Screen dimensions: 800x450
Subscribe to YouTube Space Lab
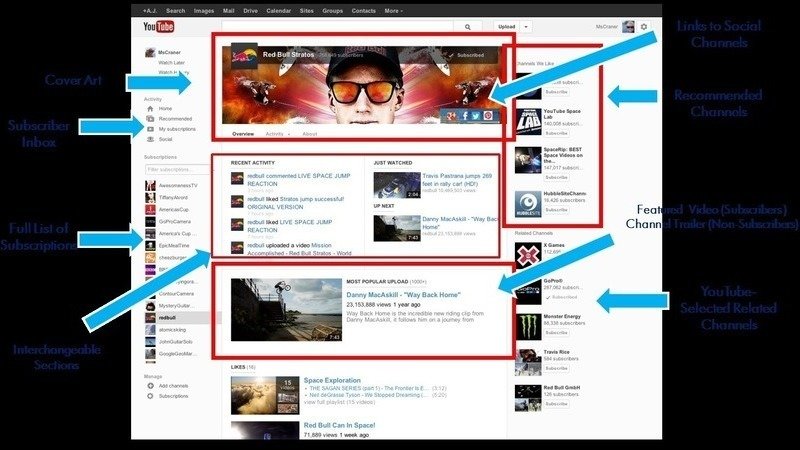point(556,133)
